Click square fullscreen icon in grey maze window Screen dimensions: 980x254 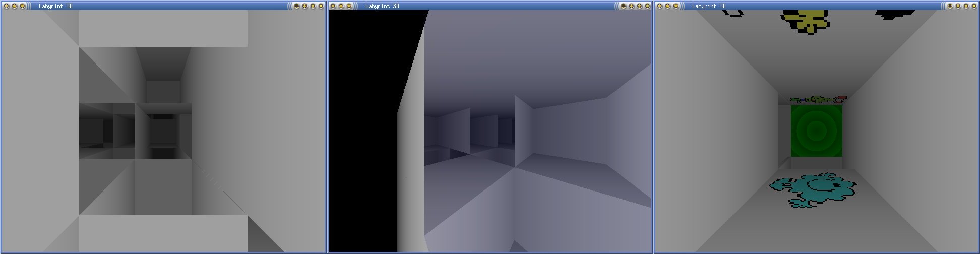pos(296,6)
